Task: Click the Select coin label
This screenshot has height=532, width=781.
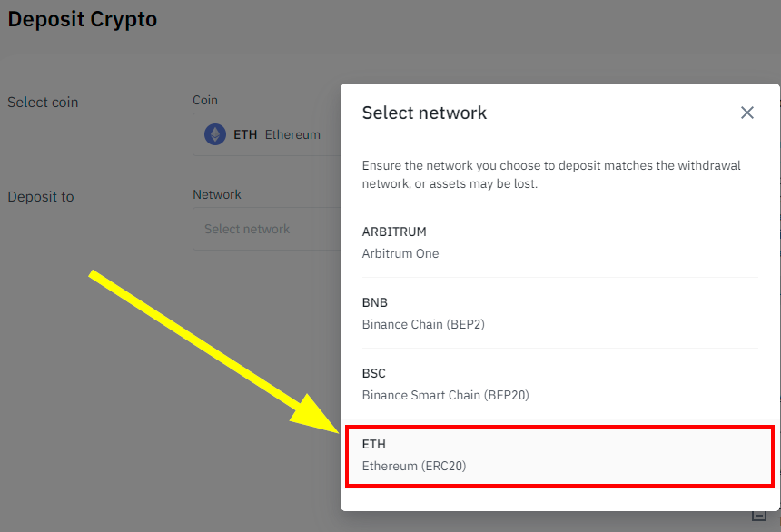Action: (43, 103)
